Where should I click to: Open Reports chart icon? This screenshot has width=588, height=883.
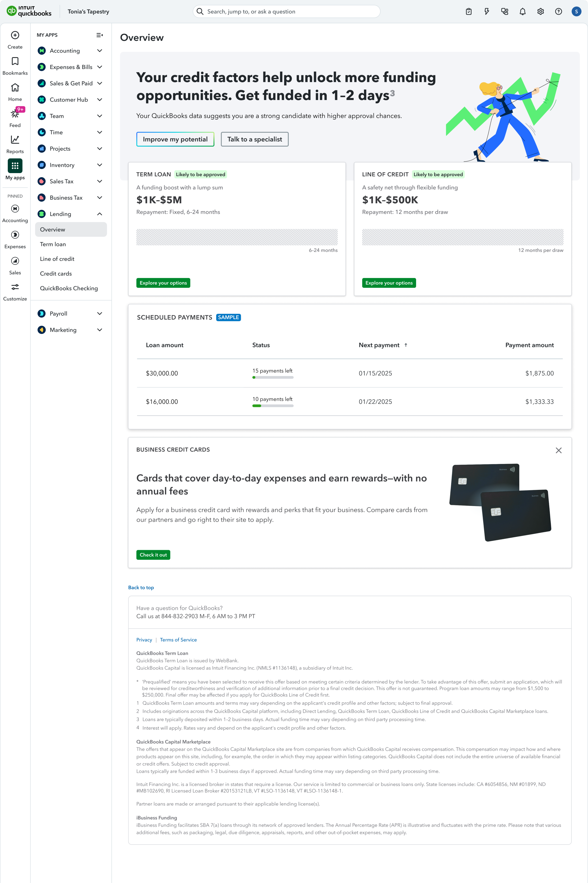[15, 140]
